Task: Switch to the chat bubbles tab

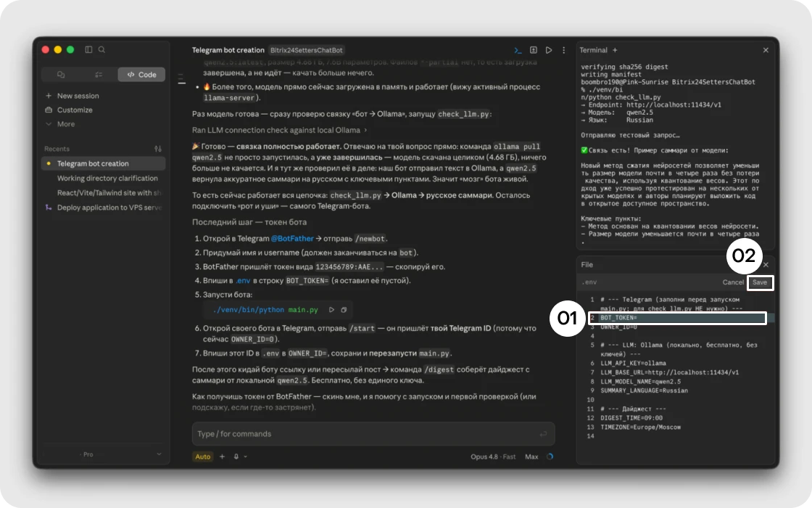Action: (61, 75)
